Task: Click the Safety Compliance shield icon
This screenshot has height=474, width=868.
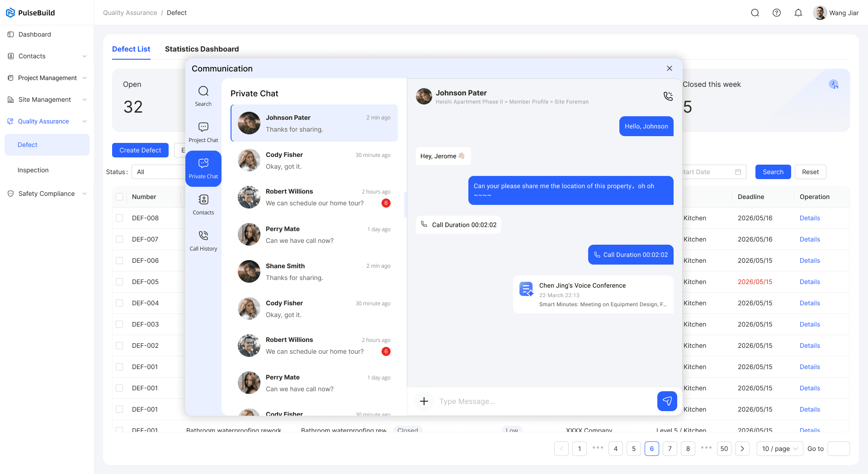Action: pos(10,194)
